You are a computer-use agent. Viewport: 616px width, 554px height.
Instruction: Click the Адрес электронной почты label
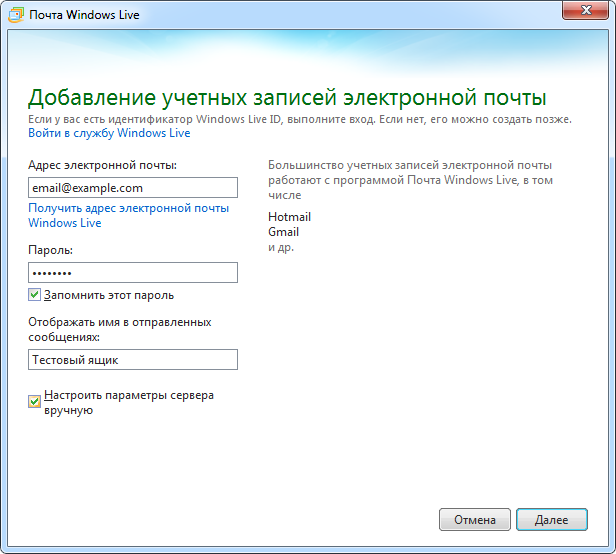point(103,165)
